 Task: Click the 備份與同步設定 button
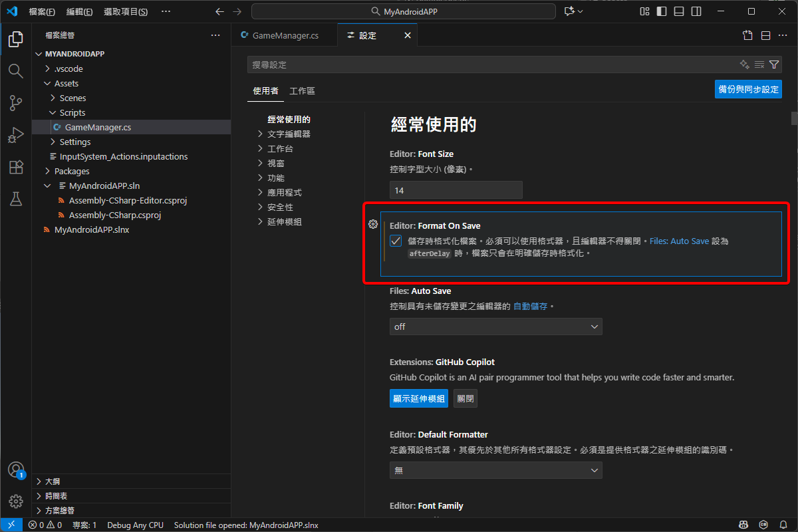pos(748,88)
